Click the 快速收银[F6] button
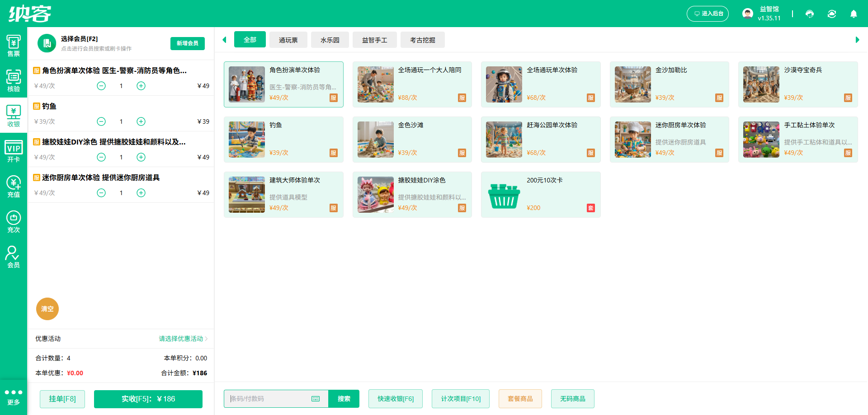 (x=396, y=399)
